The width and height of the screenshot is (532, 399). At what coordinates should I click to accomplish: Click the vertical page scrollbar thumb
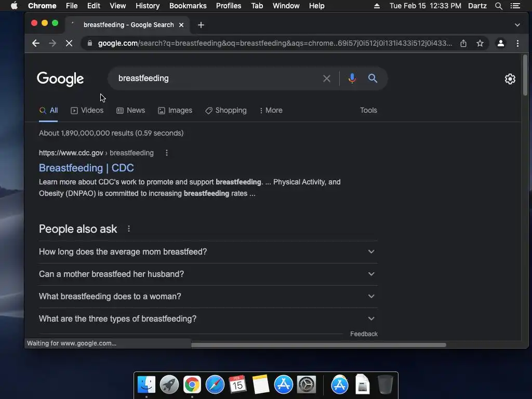tap(525, 75)
